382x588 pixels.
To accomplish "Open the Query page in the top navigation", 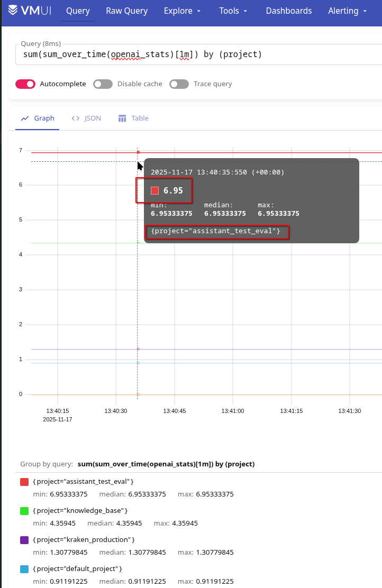I will [78, 11].
